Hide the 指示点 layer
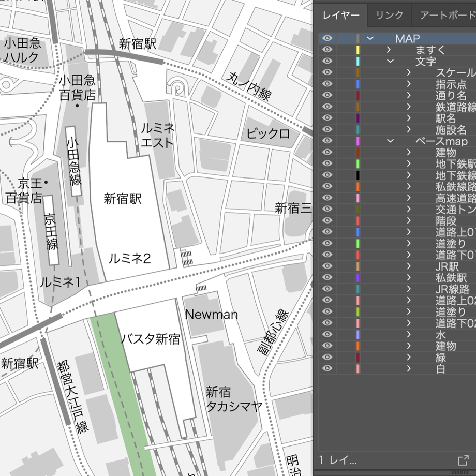Image resolution: width=476 pixels, height=476 pixels. coord(327,84)
